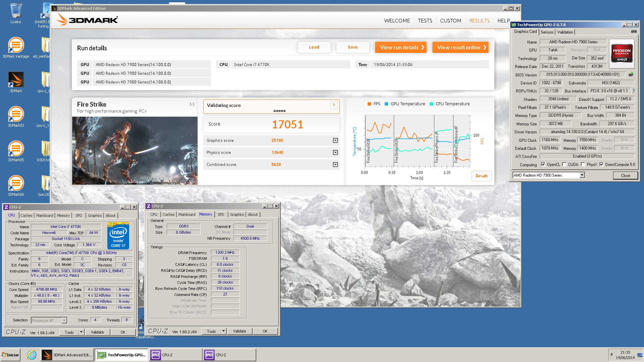Launch the 3DMark desktop shortcut
Image resolution: width=644 pixels, height=362 pixels.
tap(15, 82)
